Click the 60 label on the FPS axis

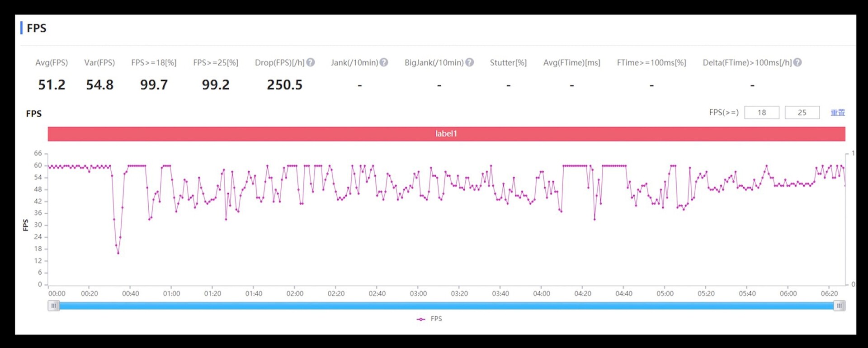click(x=38, y=165)
